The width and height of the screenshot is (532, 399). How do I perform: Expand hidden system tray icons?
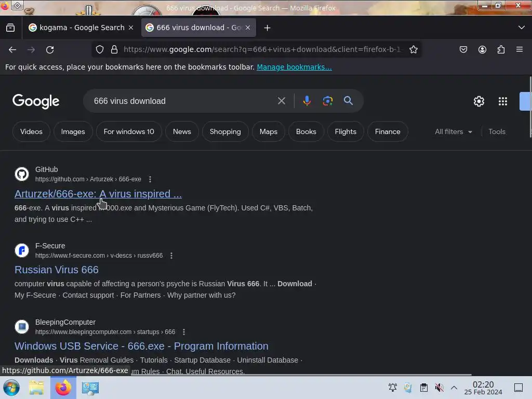tap(454, 388)
